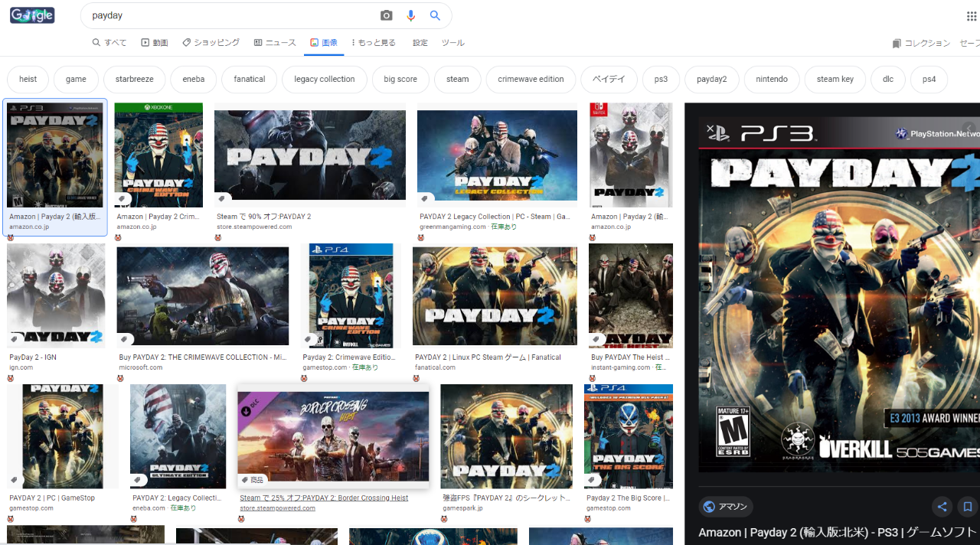Image resolution: width=980 pixels, height=545 pixels.
Task: Go to the Google logo homepage
Action: click(x=32, y=15)
